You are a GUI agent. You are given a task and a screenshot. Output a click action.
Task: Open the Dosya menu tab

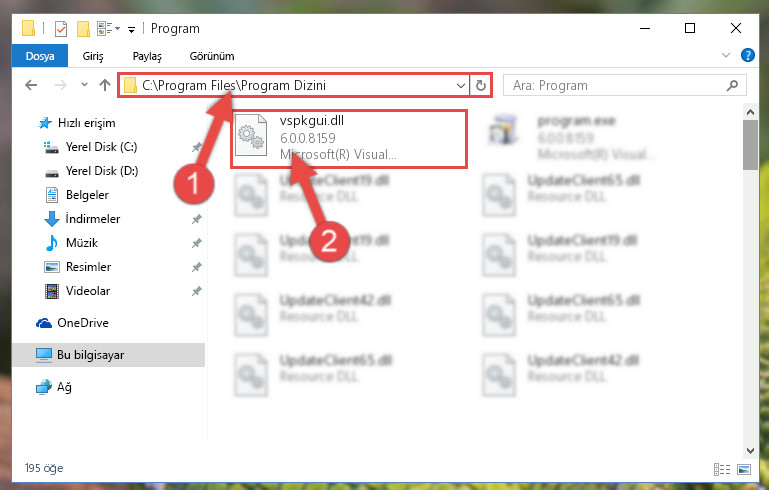pyautogui.click(x=40, y=56)
